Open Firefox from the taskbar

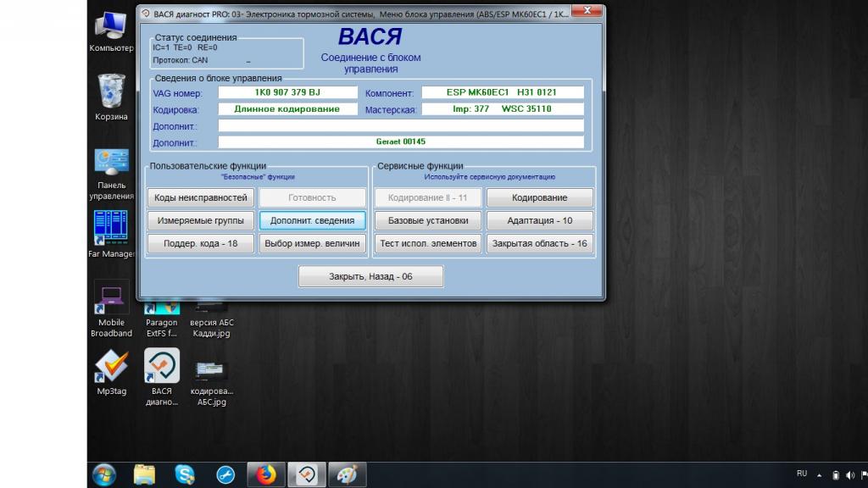click(265, 474)
